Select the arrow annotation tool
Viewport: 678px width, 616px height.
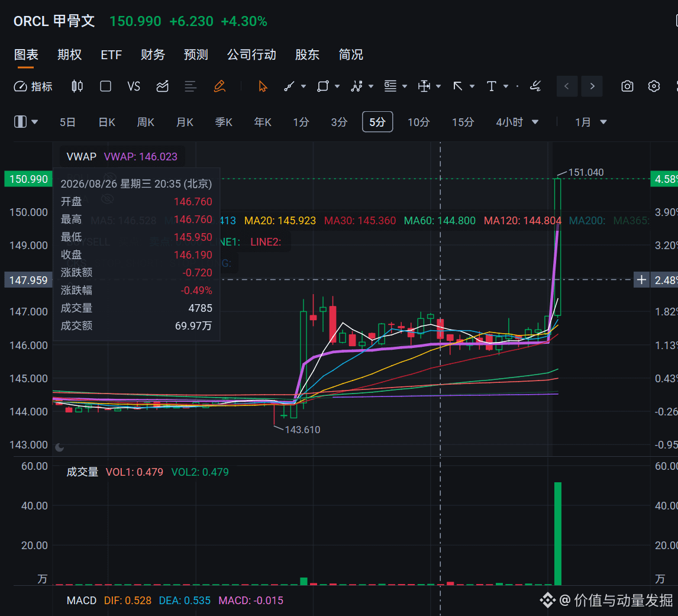pos(457,86)
